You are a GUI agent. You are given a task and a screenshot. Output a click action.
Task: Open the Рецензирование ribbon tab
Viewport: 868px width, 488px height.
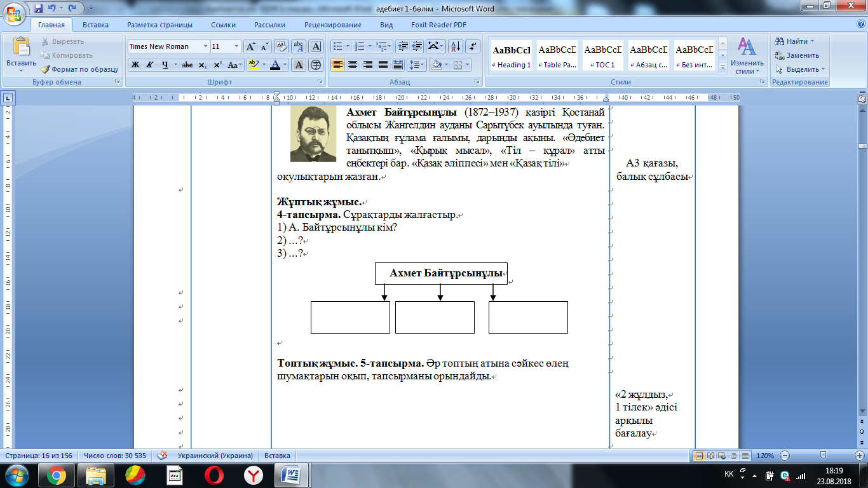332,25
